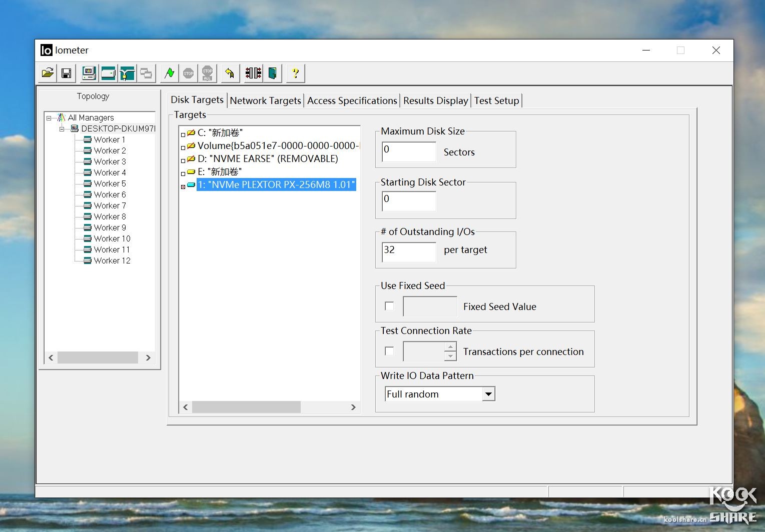Viewport: 765px width, 532px height.
Task: Collapse the DESKTOP-DKUM97I manager node
Action: pos(62,129)
